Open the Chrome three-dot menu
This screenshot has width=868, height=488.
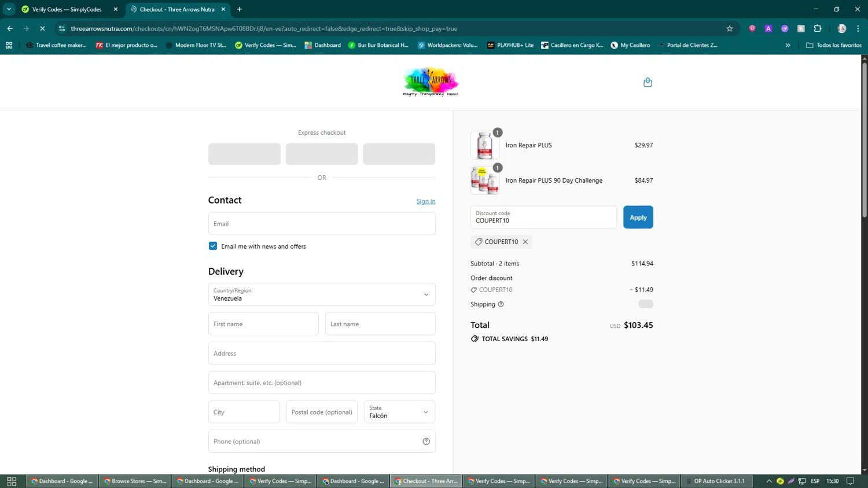(858, 28)
